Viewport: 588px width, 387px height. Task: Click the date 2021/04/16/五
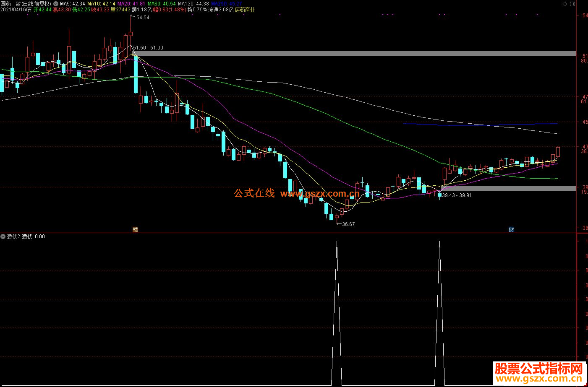click(x=16, y=10)
